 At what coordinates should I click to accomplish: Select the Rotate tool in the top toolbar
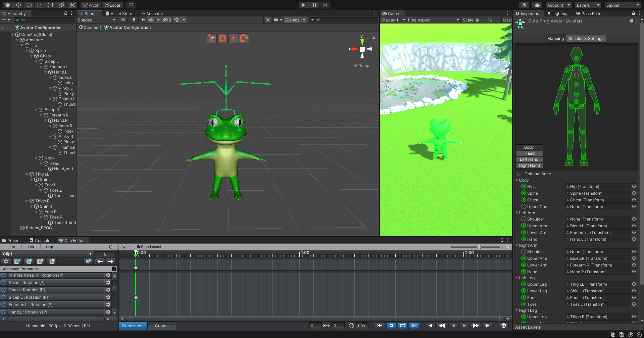tap(29, 5)
